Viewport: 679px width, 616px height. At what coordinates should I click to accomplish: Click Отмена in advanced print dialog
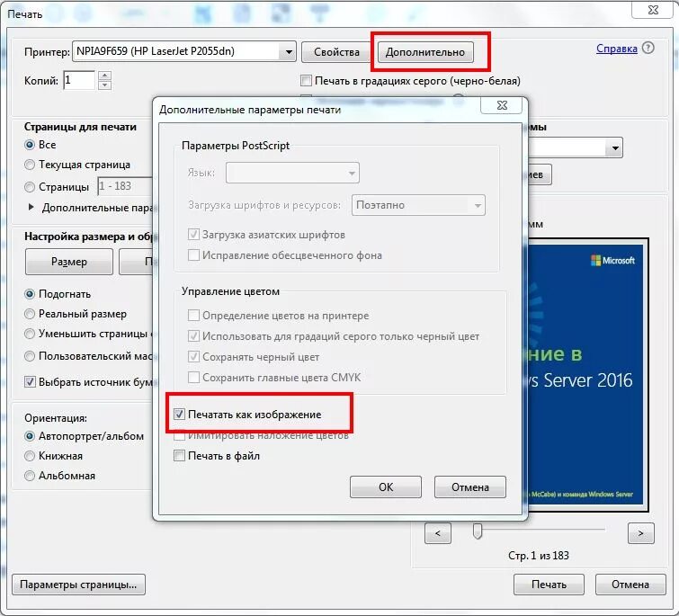(x=469, y=487)
